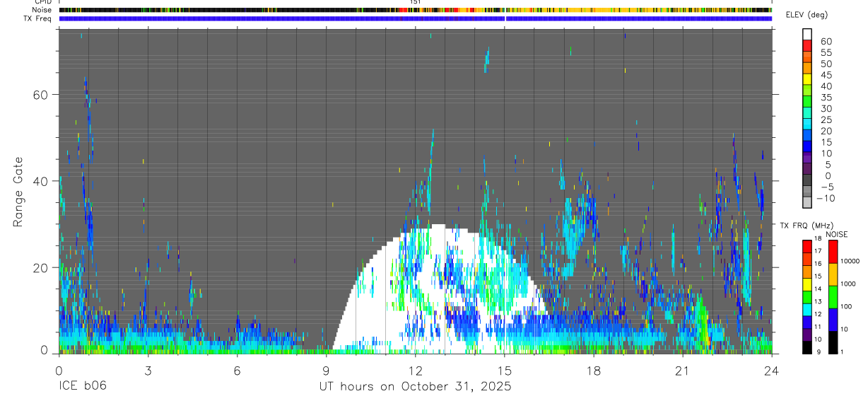Select the yellow-orange segment of the NOISE color bar
Viewport: 868px width, 401px height.
[x=833, y=274]
